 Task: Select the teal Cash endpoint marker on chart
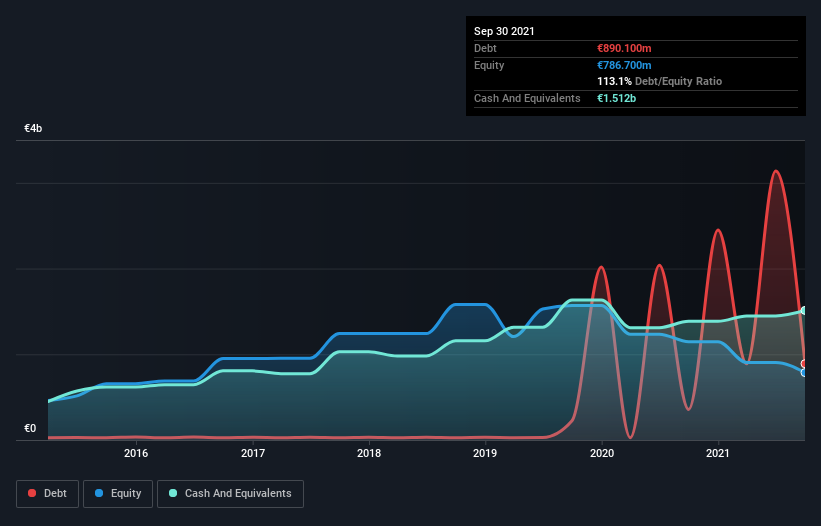tap(804, 311)
